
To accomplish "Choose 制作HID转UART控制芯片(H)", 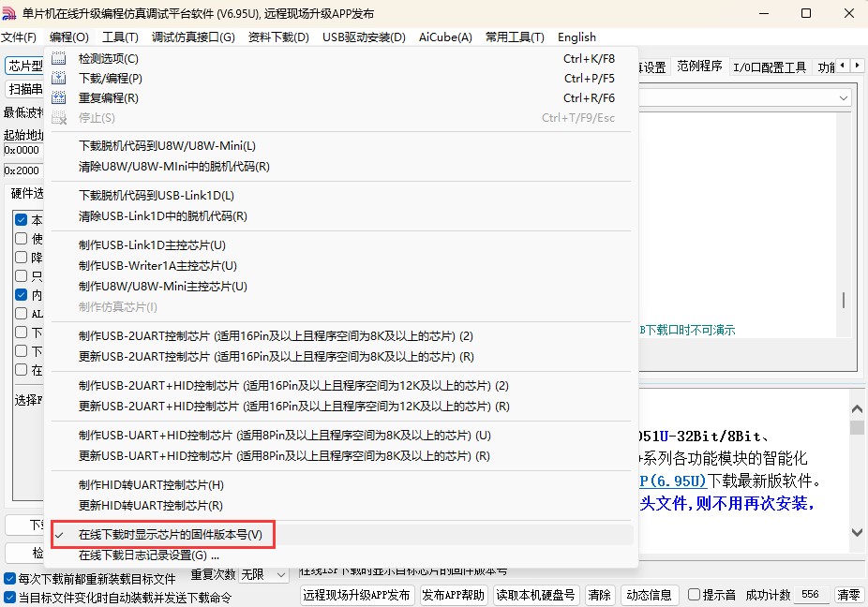I will tap(342, 484).
